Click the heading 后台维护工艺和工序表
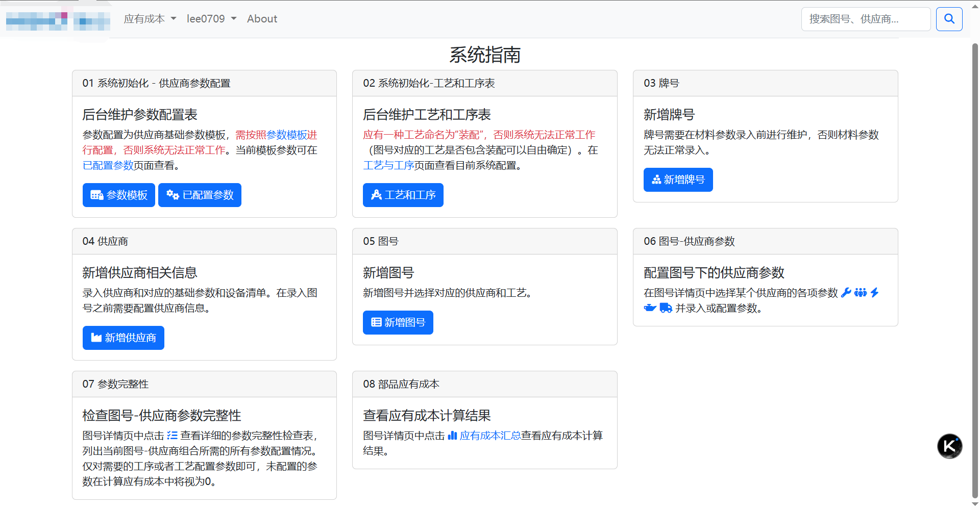Viewport: 980px width, 510px height. (427, 115)
